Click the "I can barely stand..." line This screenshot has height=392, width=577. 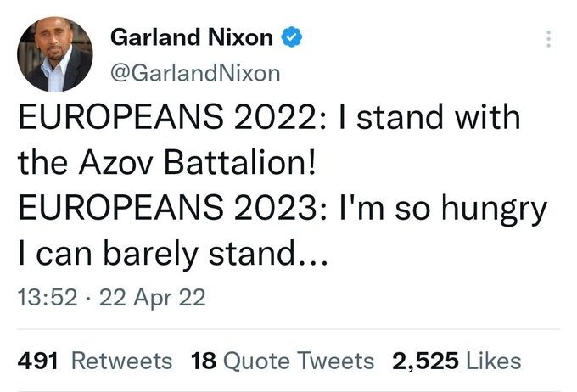[x=160, y=255]
